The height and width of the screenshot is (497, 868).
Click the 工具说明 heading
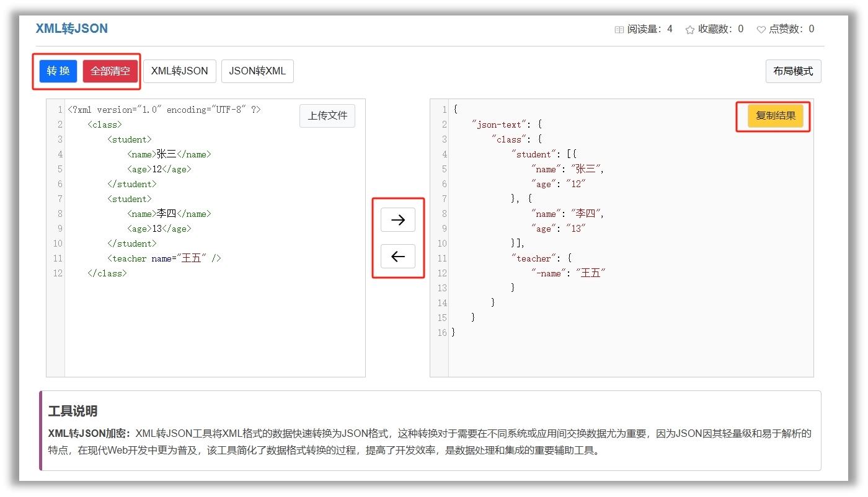point(73,411)
